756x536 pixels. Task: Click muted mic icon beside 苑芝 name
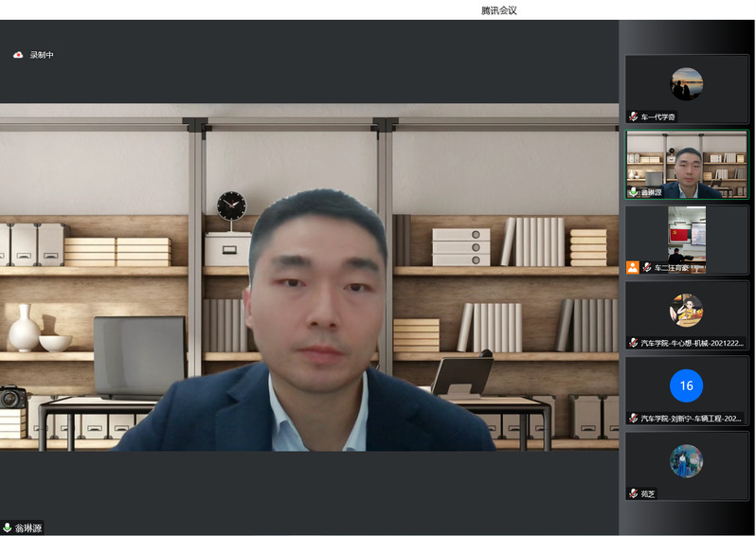point(633,493)
